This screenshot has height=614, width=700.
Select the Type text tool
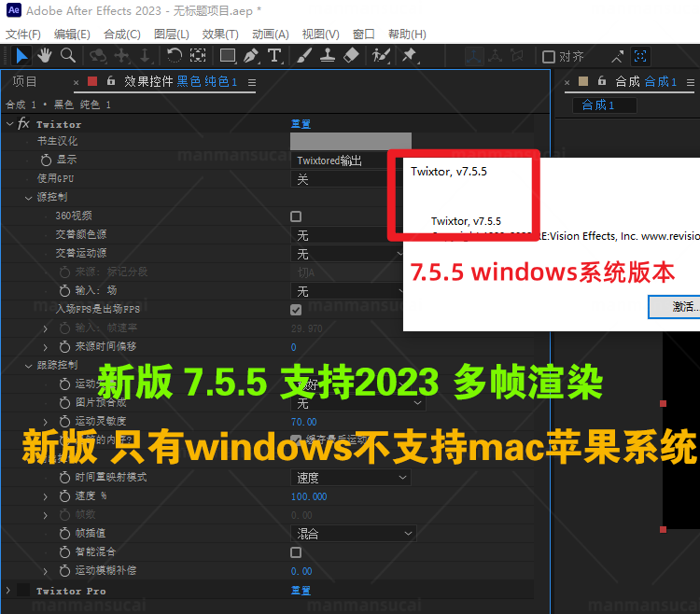275,56
